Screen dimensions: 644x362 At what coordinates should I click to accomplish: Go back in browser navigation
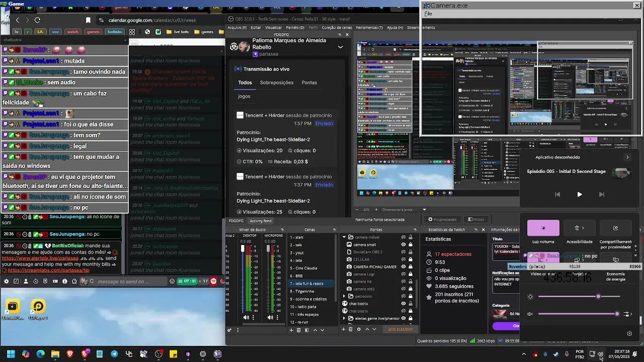point(18,20)
